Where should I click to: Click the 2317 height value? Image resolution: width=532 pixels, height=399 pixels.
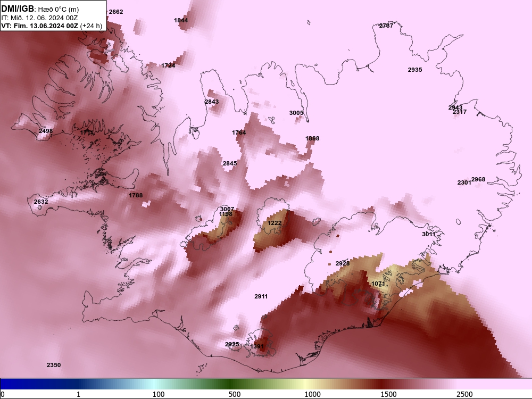pos(460,112)
